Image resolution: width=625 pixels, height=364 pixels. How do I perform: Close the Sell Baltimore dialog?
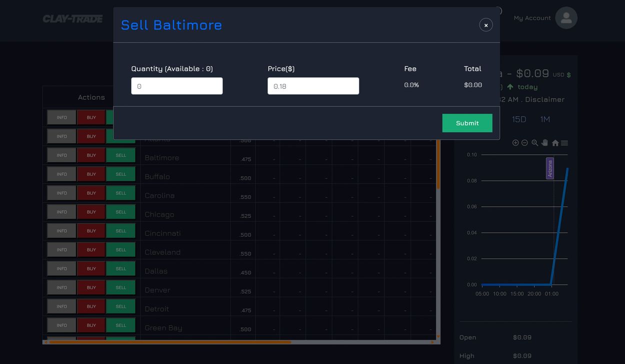[x=486, y=25]
